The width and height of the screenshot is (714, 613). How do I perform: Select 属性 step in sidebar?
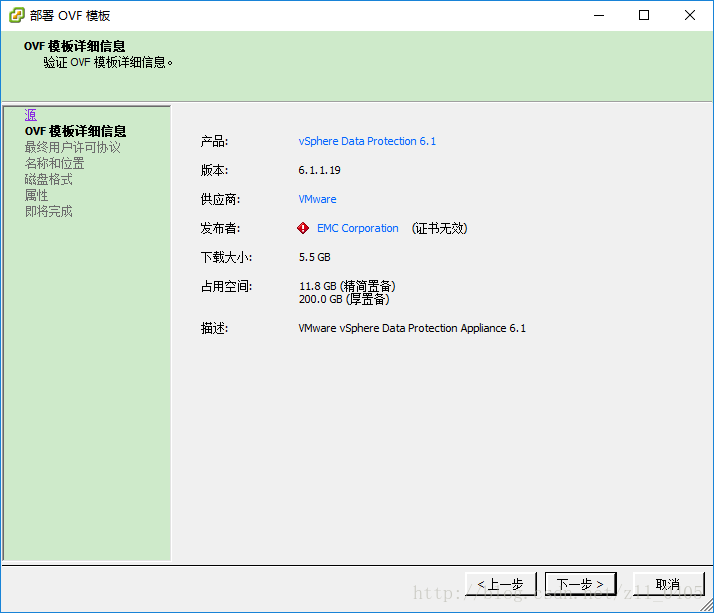36,195
